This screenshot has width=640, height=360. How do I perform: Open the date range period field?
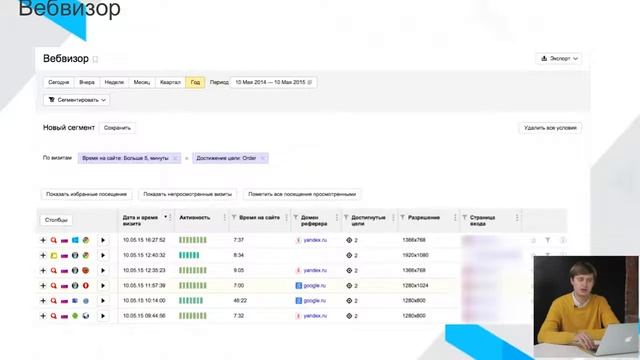click(273, 82)
